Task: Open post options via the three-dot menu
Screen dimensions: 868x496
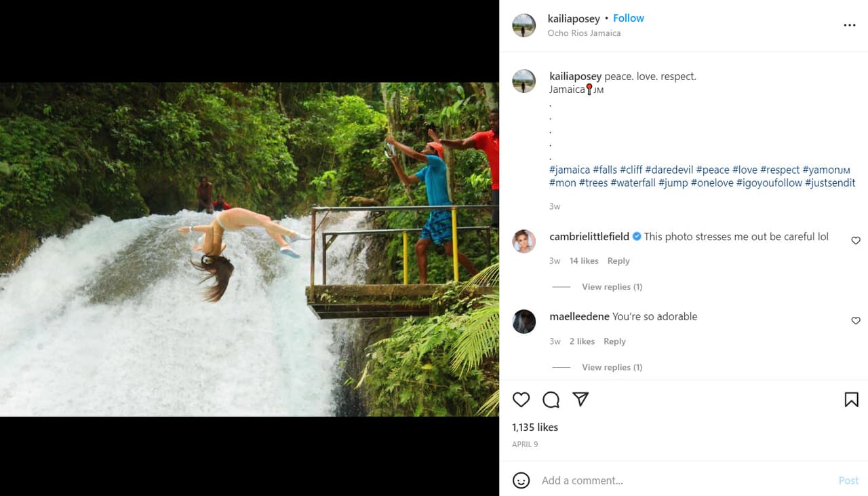Action: [x=850, y=24]
